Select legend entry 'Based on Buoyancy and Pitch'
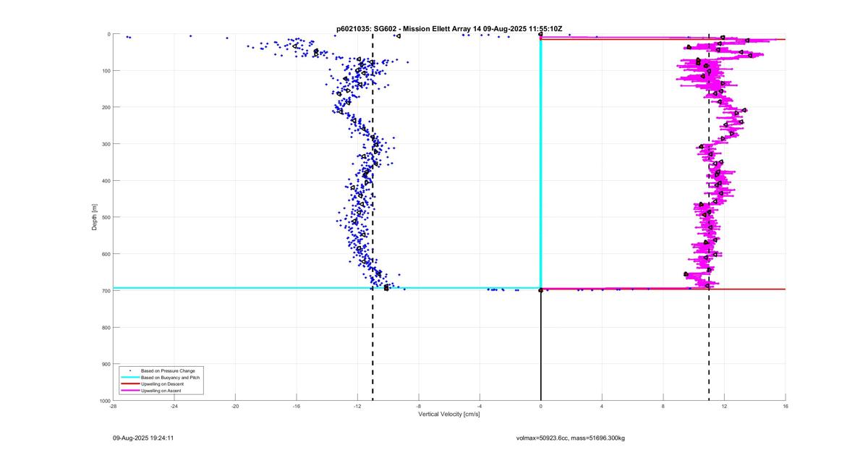868x450 pixels. coord(171,378)
